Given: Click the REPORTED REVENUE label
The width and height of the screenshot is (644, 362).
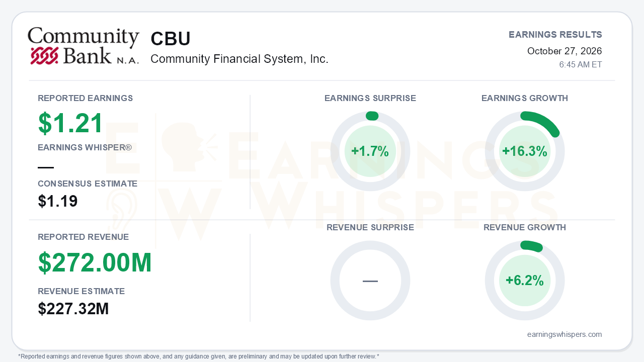Looking at the screenshot, I should click(84, 237).
